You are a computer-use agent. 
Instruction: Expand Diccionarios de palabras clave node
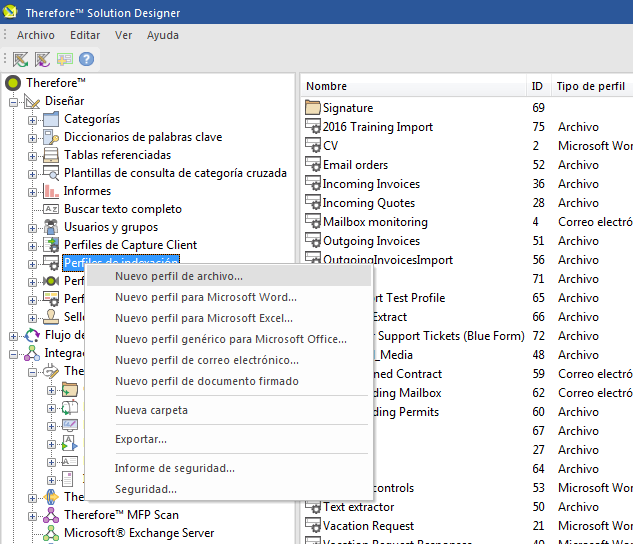pos(32,138)
